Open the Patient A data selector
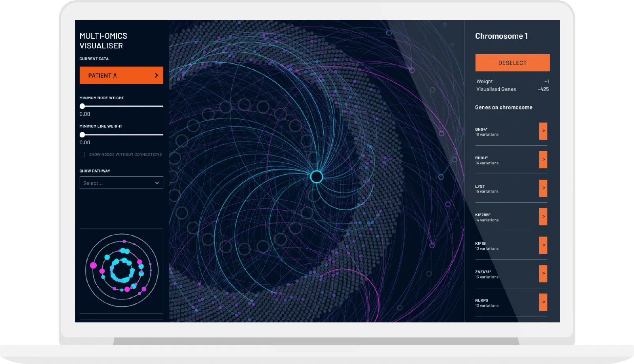 [x=121, y=75]
